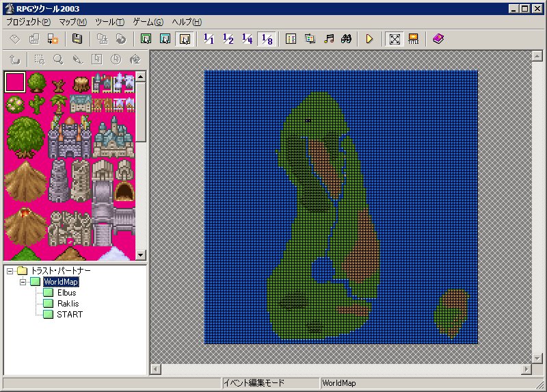Open the Database icon
This screenshot has height=392, width=547.
tap(291, 39)
